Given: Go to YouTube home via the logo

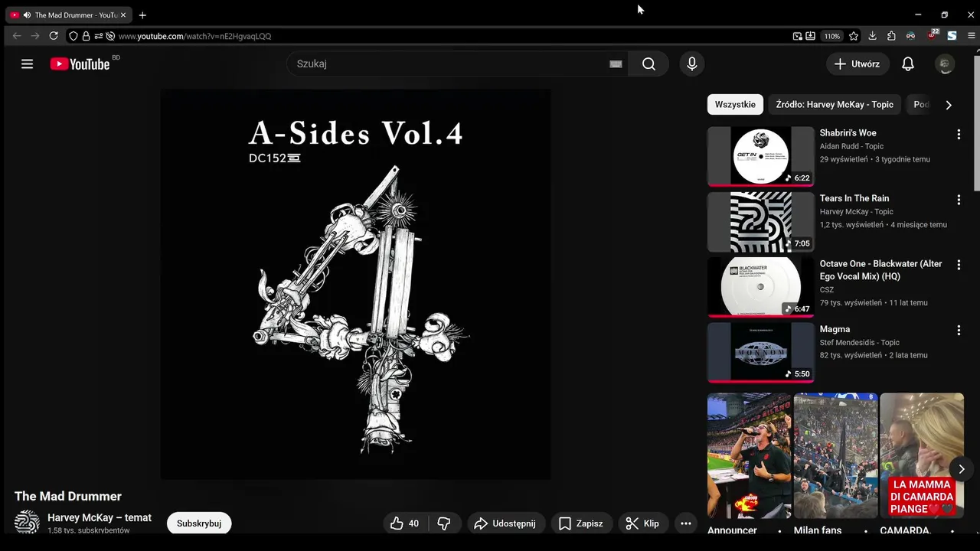Looking at the screenshot, I should (80, 64).
